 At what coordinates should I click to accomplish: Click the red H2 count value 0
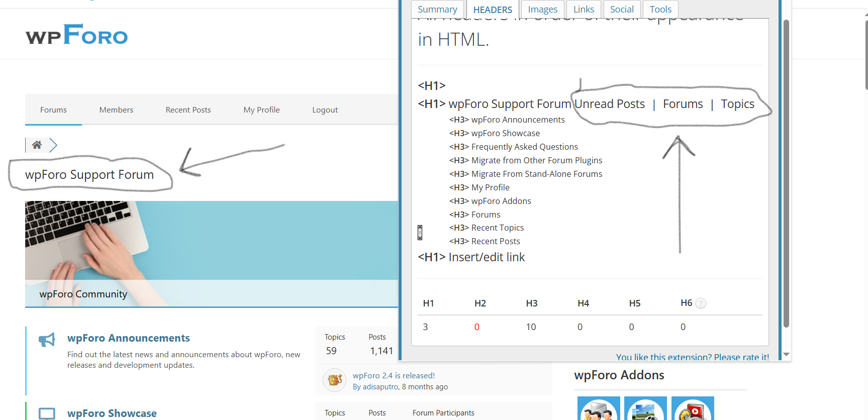click(476, 327)
